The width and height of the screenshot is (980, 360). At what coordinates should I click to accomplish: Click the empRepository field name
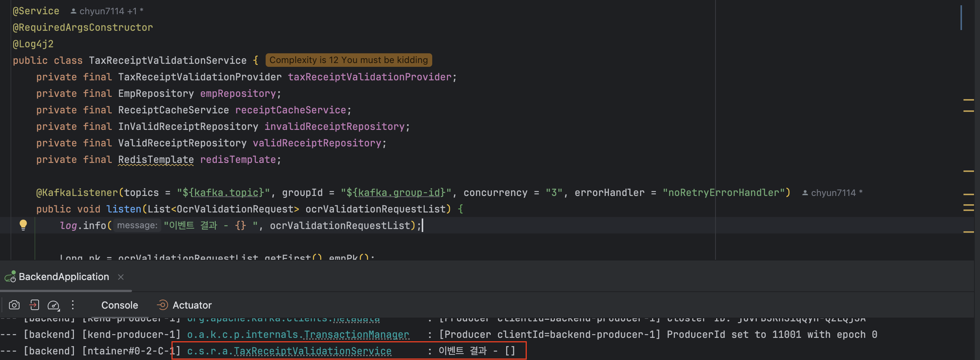point(238,93)
